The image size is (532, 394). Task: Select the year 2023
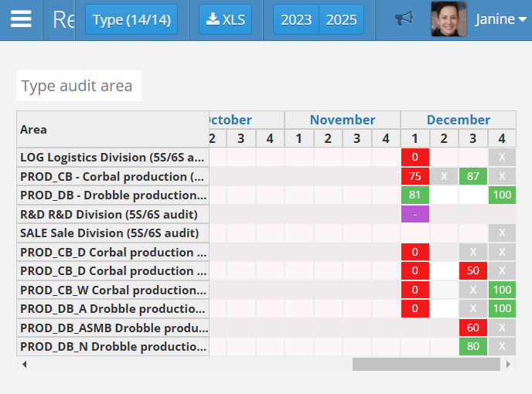(x=295, y=19)
